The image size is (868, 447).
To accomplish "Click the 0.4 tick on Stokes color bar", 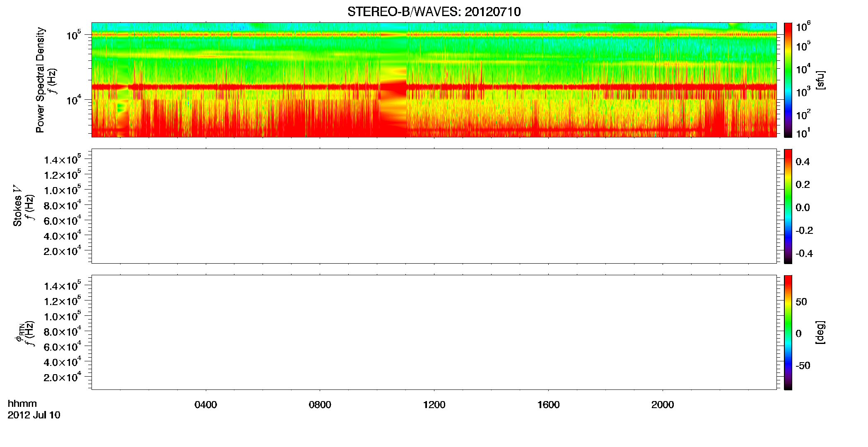I will tap(803, 162).
